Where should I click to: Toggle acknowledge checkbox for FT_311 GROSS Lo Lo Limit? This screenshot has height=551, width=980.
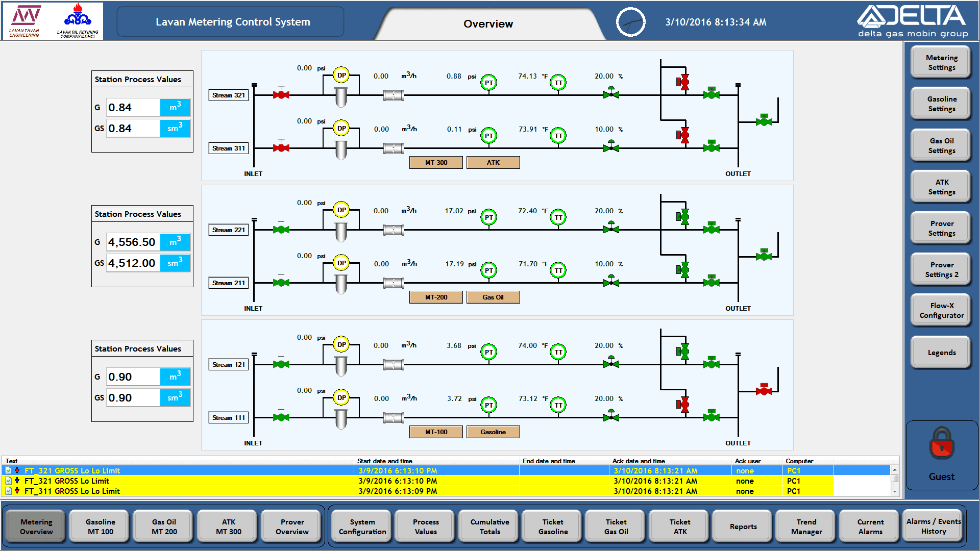tap(8, 491)
